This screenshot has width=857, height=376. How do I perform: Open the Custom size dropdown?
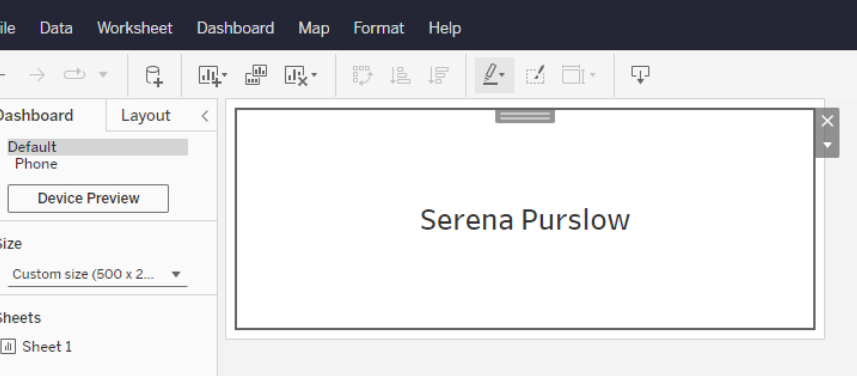click(x=97, y=274)
